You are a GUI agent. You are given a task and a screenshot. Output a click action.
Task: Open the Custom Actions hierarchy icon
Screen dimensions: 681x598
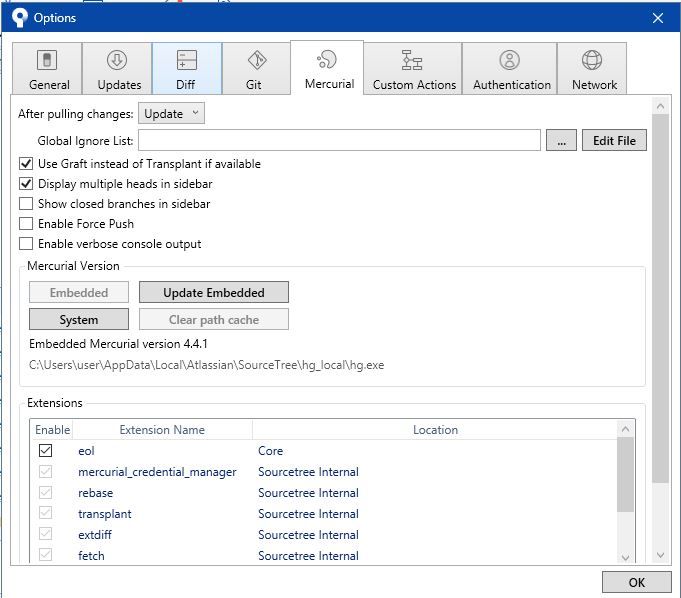[412, 60]
